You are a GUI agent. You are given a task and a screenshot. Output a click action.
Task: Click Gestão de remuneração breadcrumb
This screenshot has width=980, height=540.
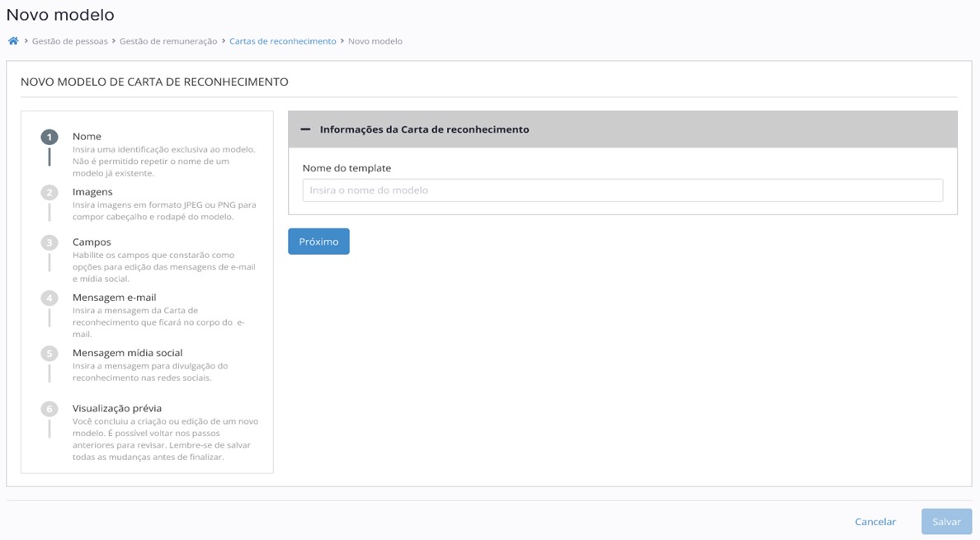[x=169, y=41]
